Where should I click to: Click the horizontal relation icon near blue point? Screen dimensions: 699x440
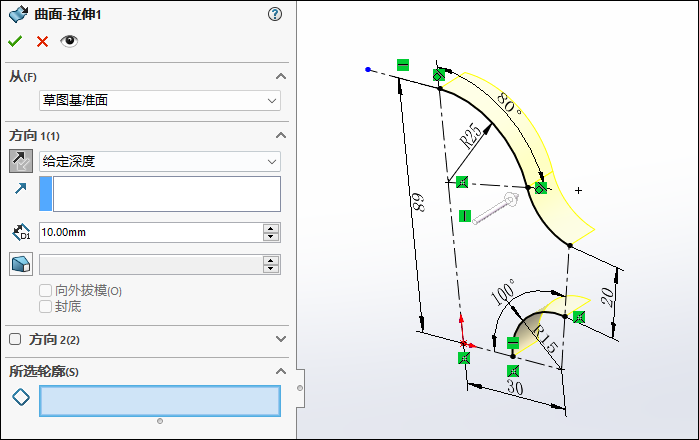(x=403, y=65)
